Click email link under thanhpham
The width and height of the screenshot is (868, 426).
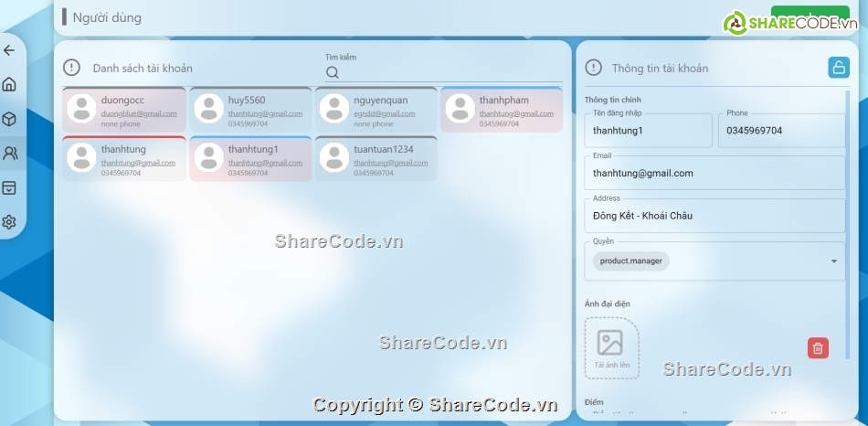516,113
